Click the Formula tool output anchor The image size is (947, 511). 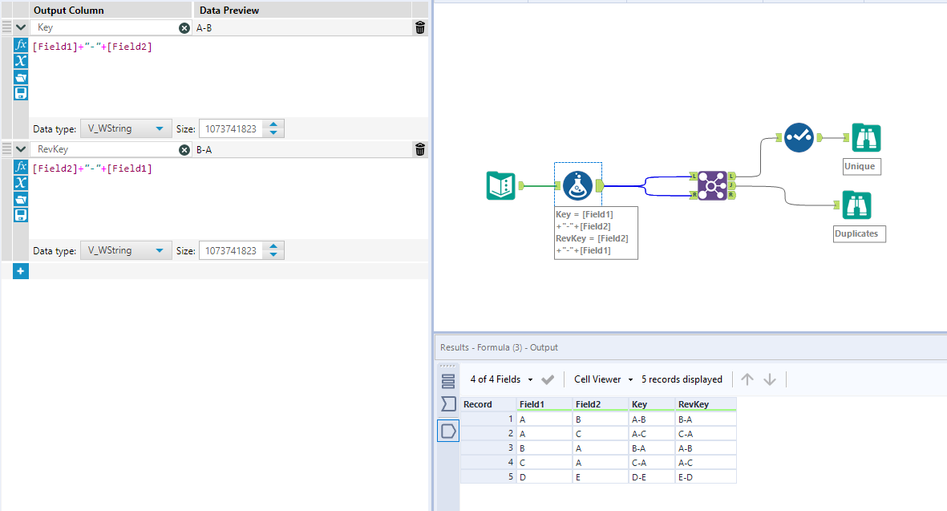click(600, 185)
